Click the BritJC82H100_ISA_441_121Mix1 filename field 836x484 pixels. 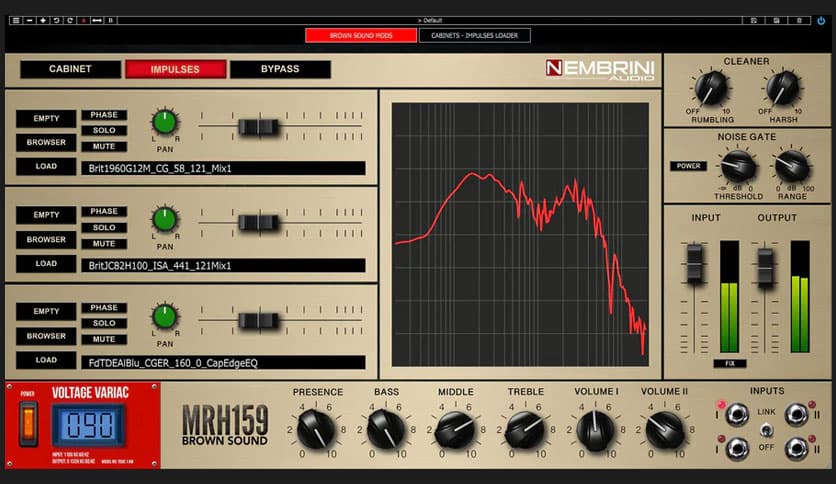coord(223,265)
